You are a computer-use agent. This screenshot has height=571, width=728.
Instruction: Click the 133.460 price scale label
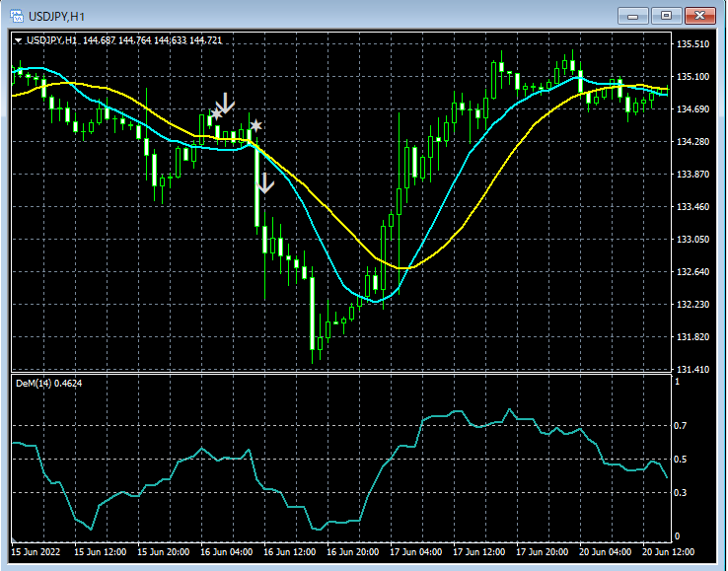[693, 206]
